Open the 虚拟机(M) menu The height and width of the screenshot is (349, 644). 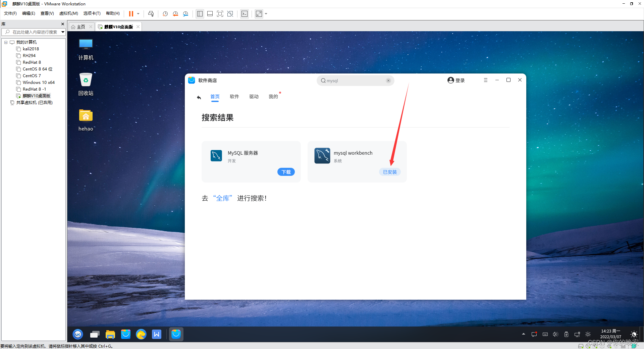tap(68, 13)
